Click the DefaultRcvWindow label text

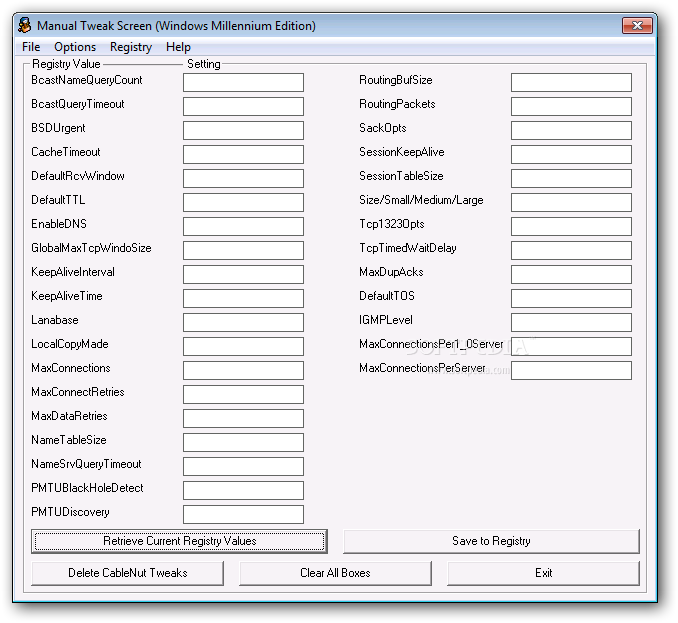(78, 176)
